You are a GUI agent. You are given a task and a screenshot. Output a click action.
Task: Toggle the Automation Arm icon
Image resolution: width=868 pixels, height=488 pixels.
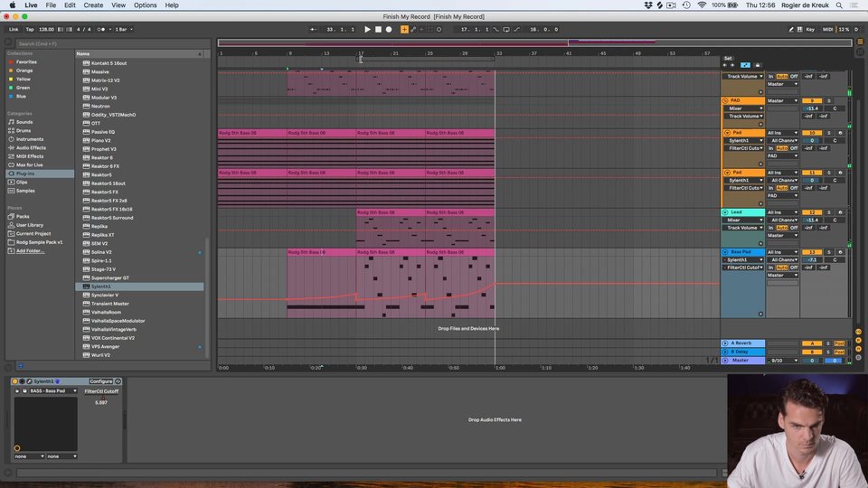tap(413, 29)
